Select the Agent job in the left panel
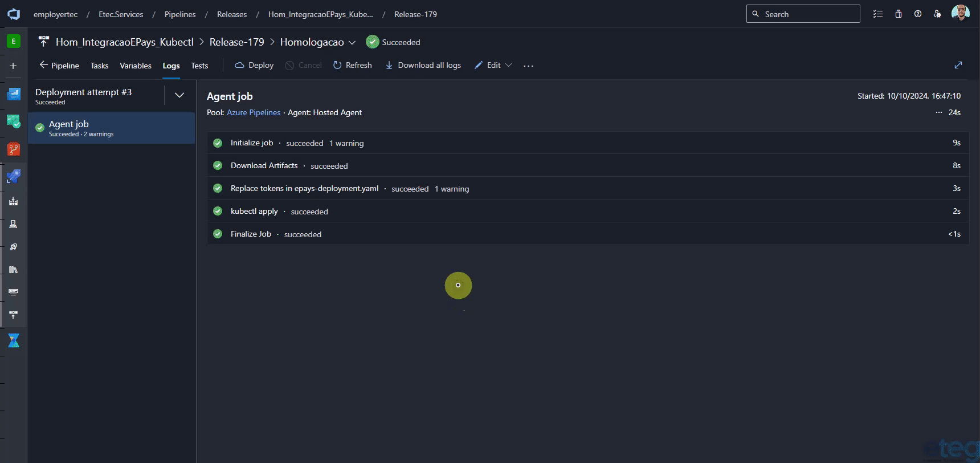The width and height of the screenshot is (980, 463). tap(111, 128)
